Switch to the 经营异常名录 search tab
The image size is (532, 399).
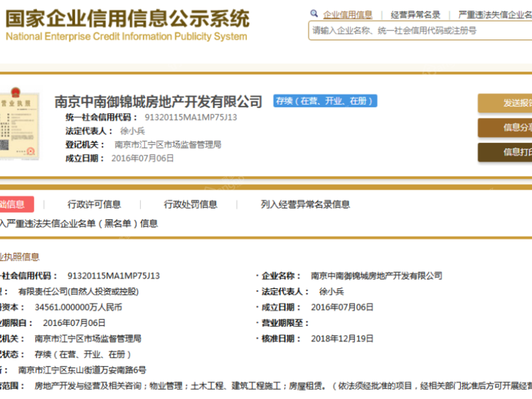point(415,15)
